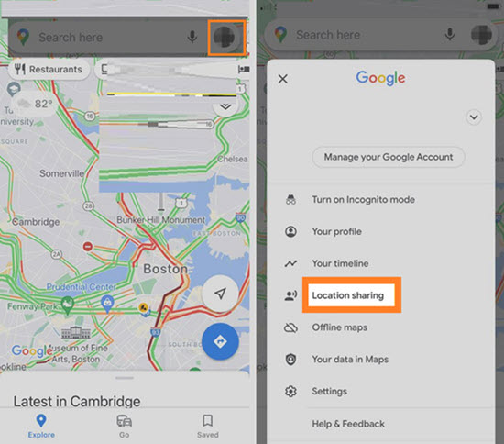
Task: Tap the sheet drag handle above Latest in Cambridge
Action: click(x=125, y=378)
